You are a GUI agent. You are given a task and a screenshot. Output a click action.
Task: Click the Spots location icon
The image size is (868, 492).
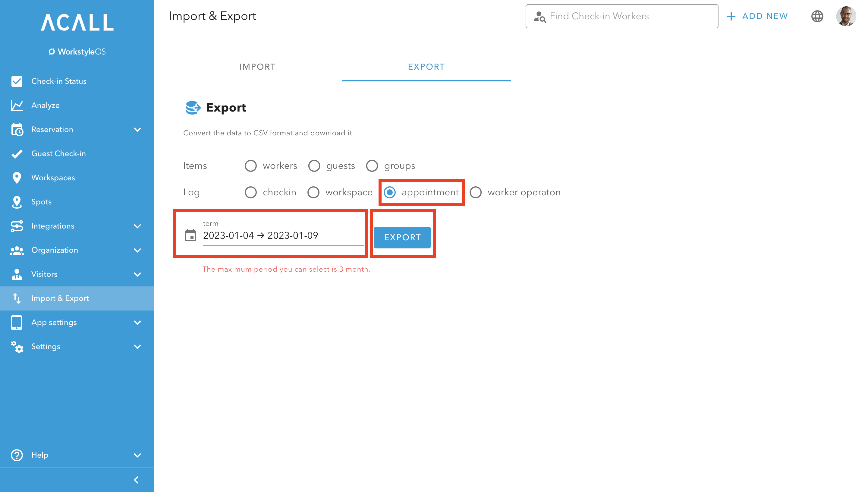(x=17, y=202)
